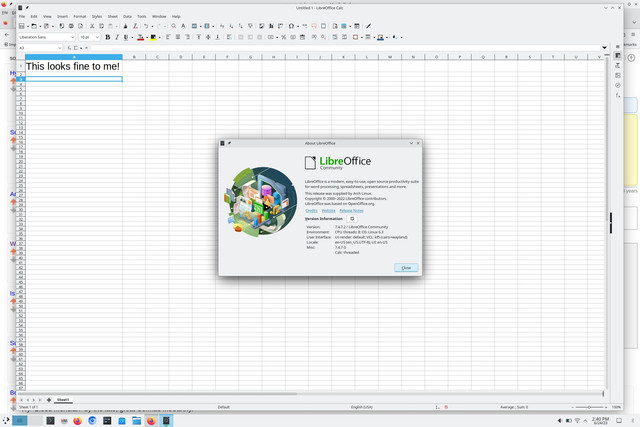Screen dimensions: 640x427
Task: Click the Center Horizontally icon
Action: tap(178, 37)
